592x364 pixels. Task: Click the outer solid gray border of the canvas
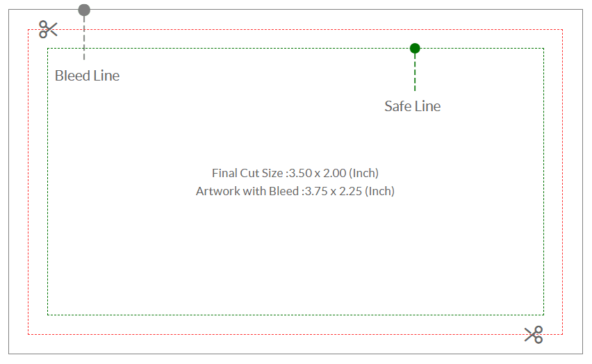[x=295, y=354]
